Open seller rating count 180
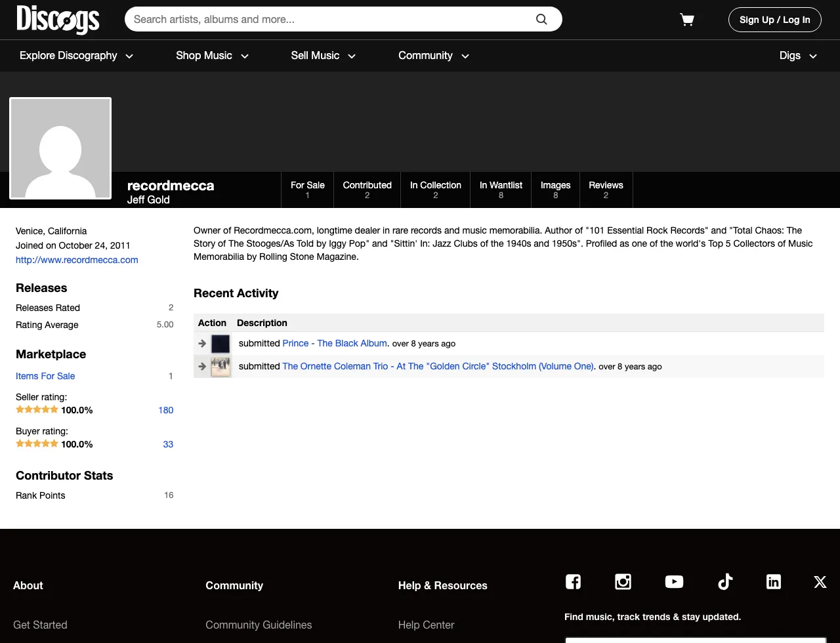Viewport: 840px width, 643px height. point(166,410)
